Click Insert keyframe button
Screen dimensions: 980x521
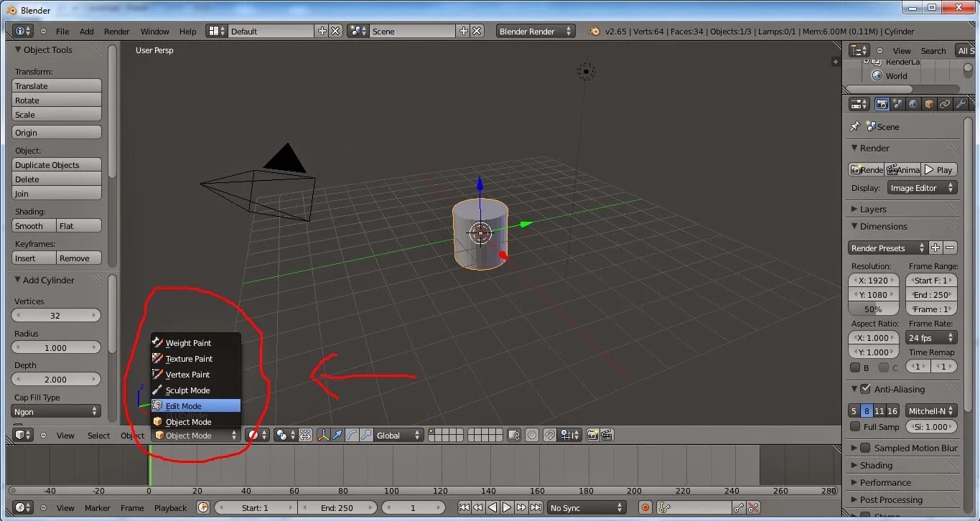[x=34, y=258]
